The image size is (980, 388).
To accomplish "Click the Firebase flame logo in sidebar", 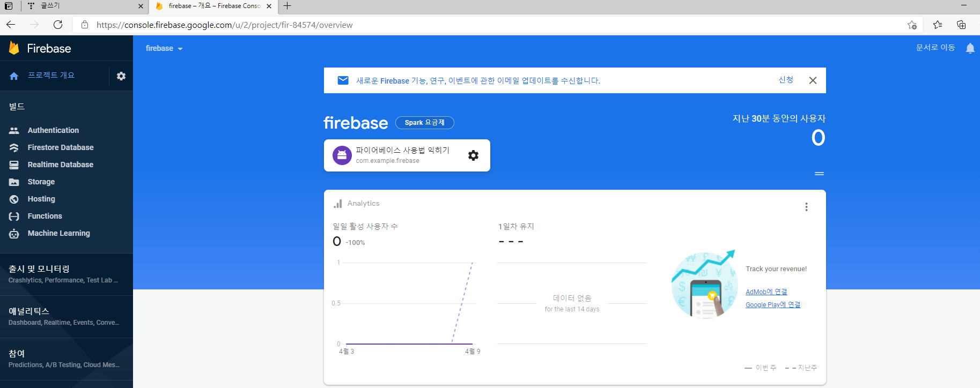I will click(x=14, y=48).
